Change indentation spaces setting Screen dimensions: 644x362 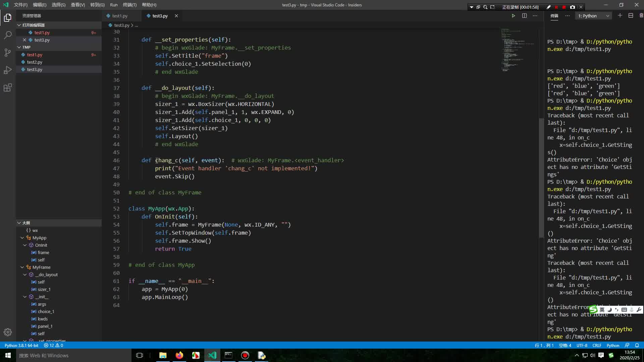565,345
